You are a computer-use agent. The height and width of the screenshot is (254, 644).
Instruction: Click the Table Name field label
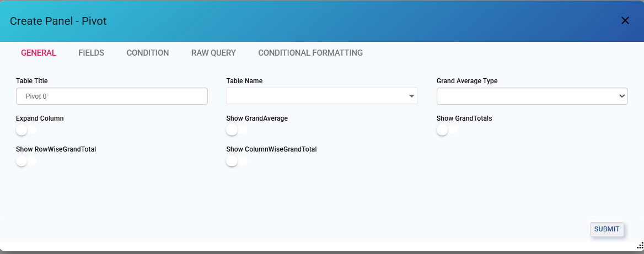point(244,81)
